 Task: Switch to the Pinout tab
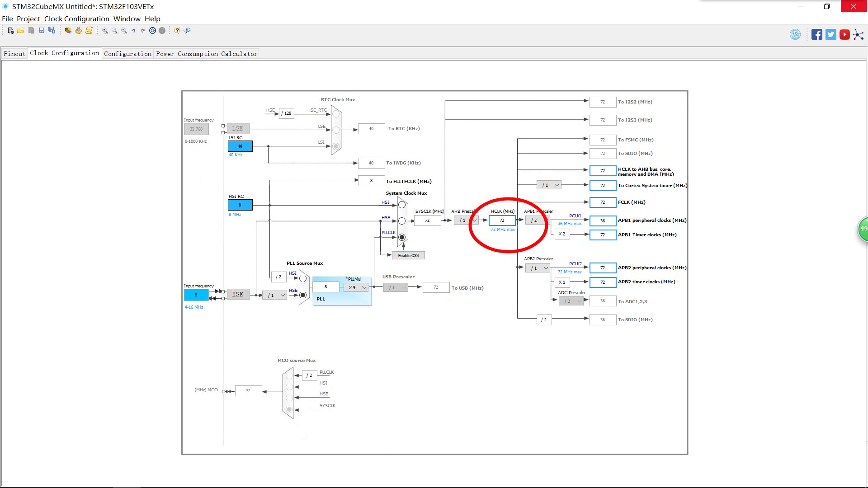pos(14,54)
